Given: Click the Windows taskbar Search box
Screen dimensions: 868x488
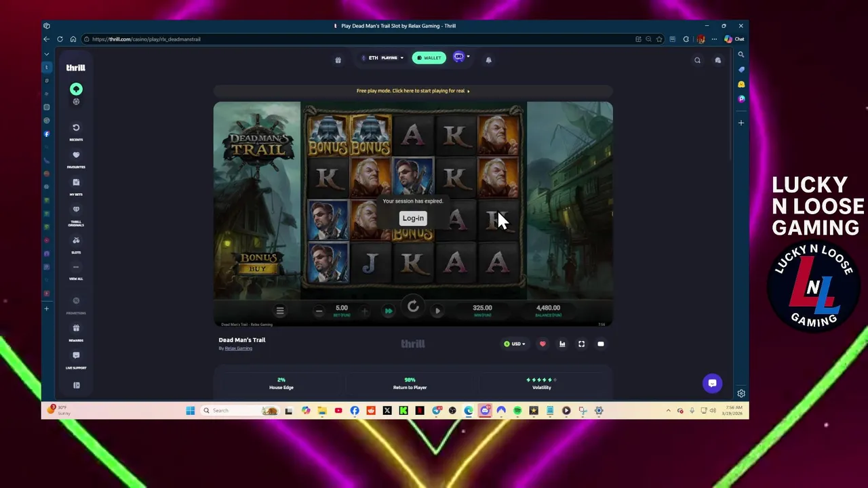Looking at the screenshot, I should pyautogui.click(x=239, y=410).
